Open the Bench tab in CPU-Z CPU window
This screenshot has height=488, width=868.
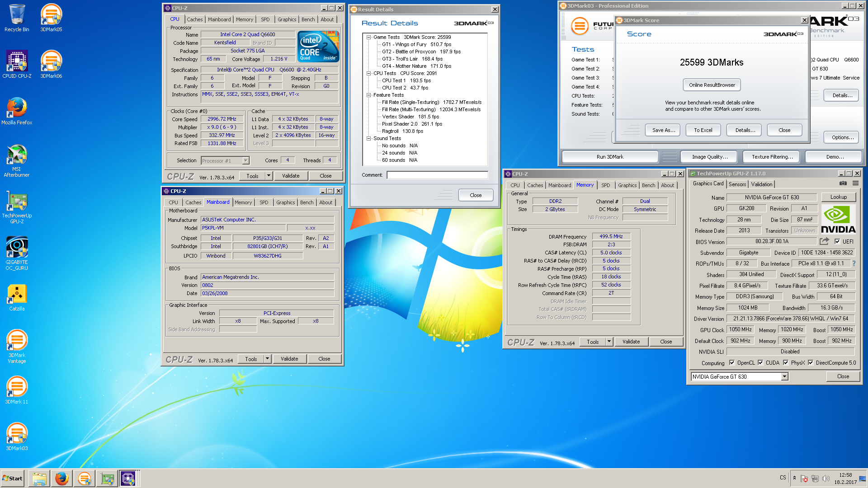point(308,19)
